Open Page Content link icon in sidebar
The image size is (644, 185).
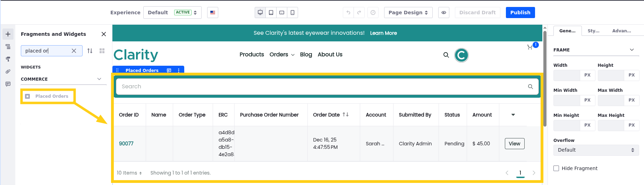pyautogui.click(x=8, y=72)
